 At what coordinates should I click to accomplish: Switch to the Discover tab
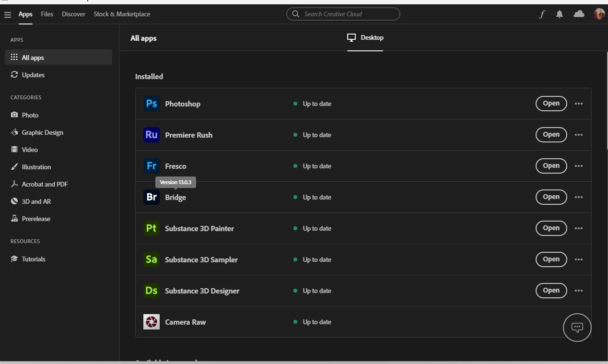click(x=73, y=14)
